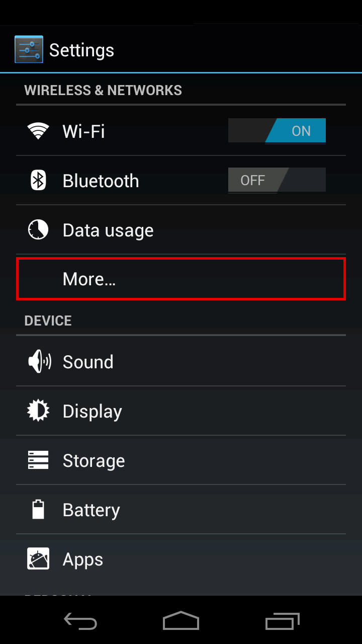Tap the Android home navigation button

[x=181, y=621]
